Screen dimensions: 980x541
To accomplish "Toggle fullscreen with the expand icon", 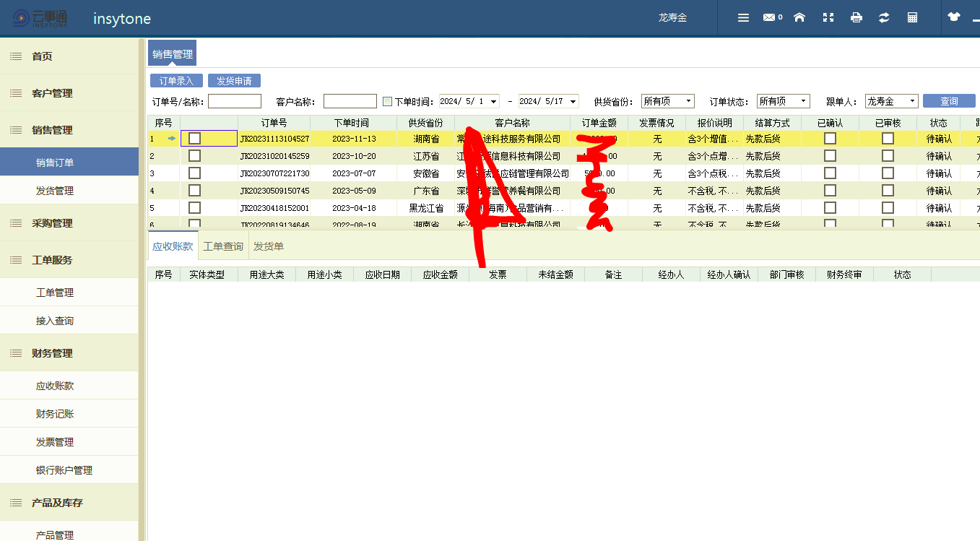I will [828, 18].
